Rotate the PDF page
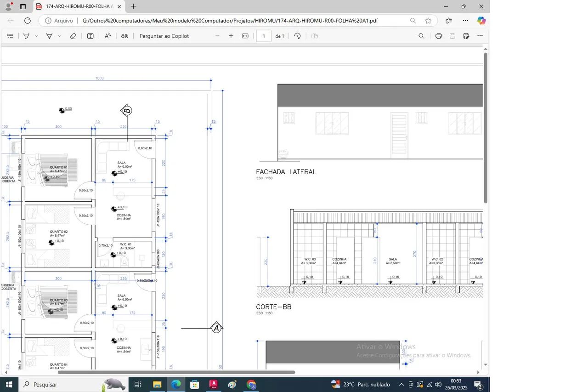The height and width of the screenshot is (392, 588). (297, 36)
